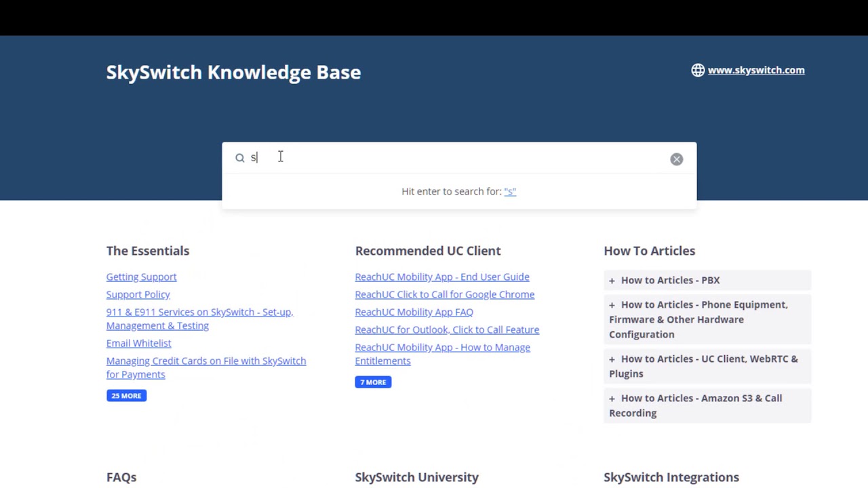Open the www.skyswitch.com link

(756, 70)
